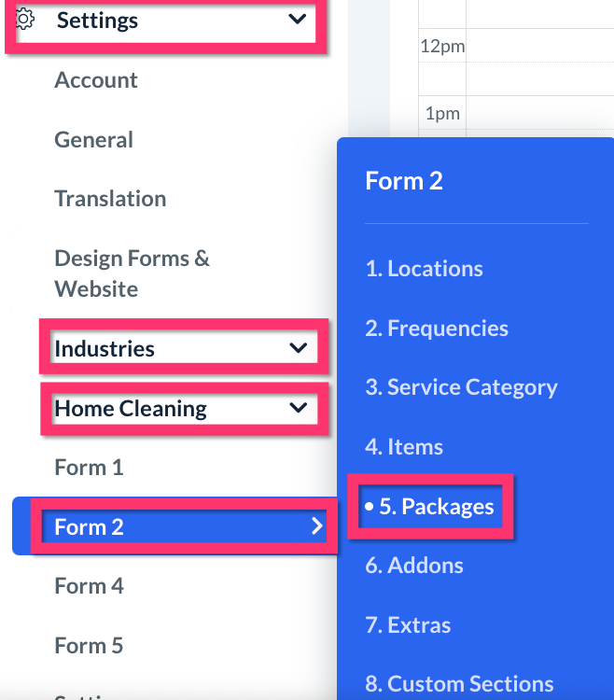The width and height of the screenshot is (614, 700).
Task: Open 2. Frequencies step
Action: (x=437, y=329)
